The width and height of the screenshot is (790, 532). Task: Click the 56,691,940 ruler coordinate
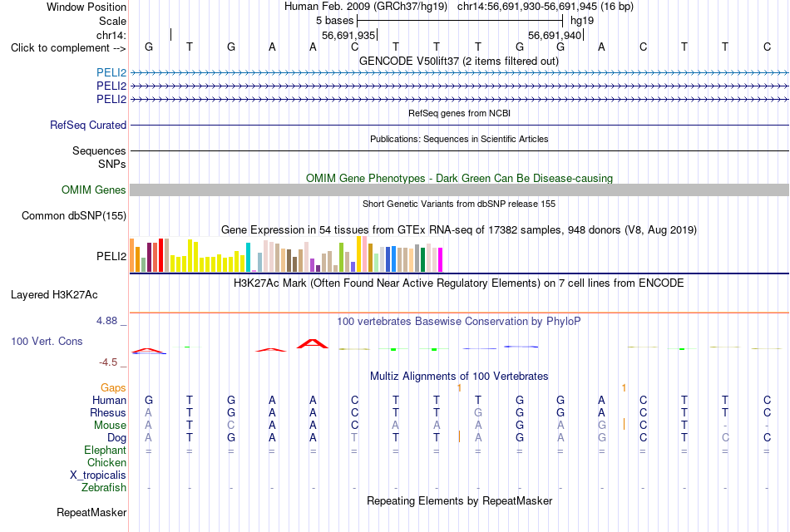555,35
